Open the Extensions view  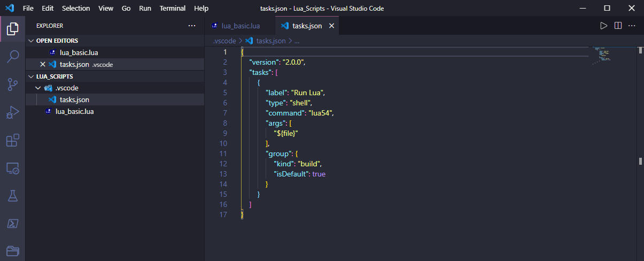13,140
